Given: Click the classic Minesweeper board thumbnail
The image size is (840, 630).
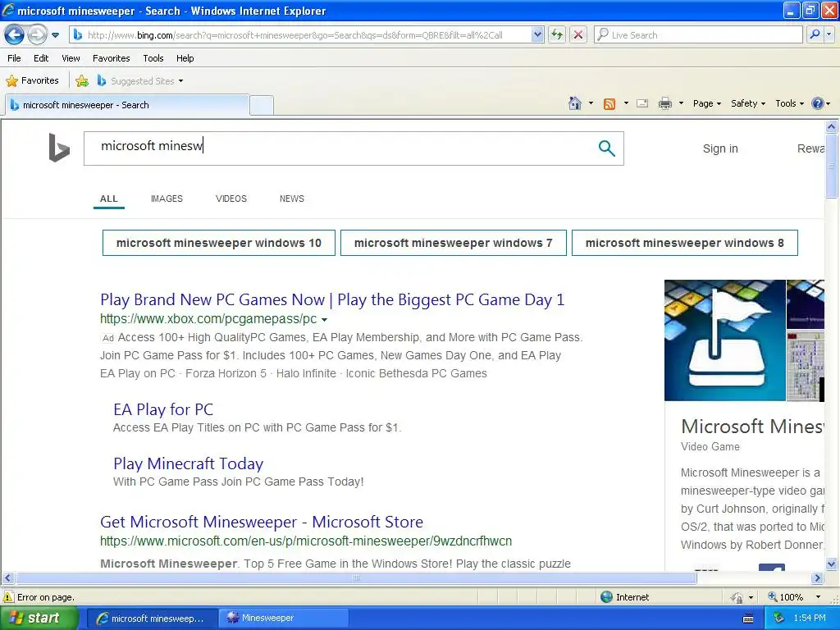Looking at the screenshot, I should click(x=806, y=367).
